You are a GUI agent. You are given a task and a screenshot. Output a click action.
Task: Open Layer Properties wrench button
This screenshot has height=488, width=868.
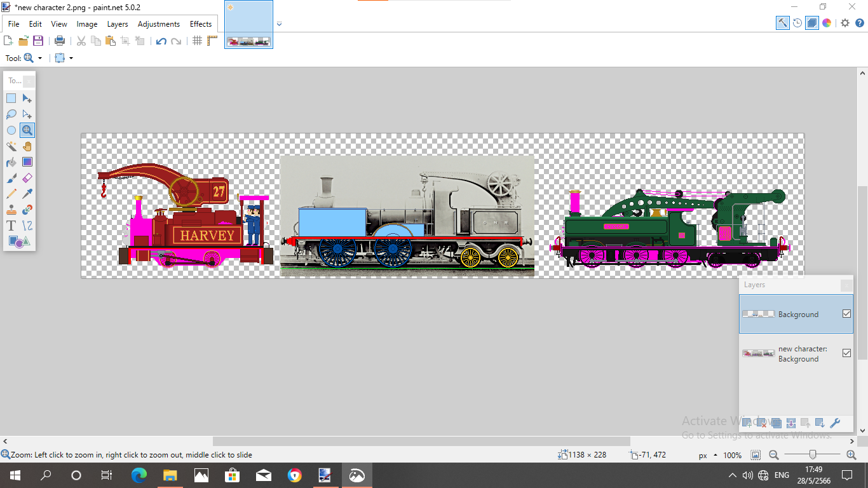(x=835, y=423)
